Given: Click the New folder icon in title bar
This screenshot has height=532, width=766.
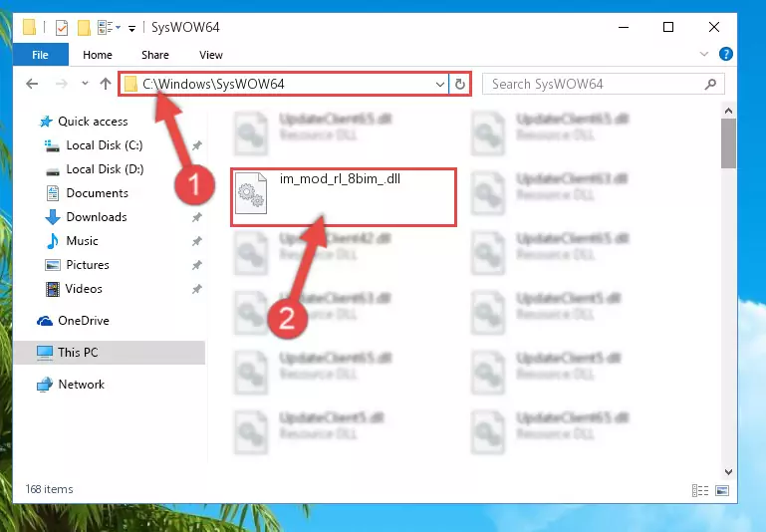Looking at the screenshot, I should pos(84,27).
